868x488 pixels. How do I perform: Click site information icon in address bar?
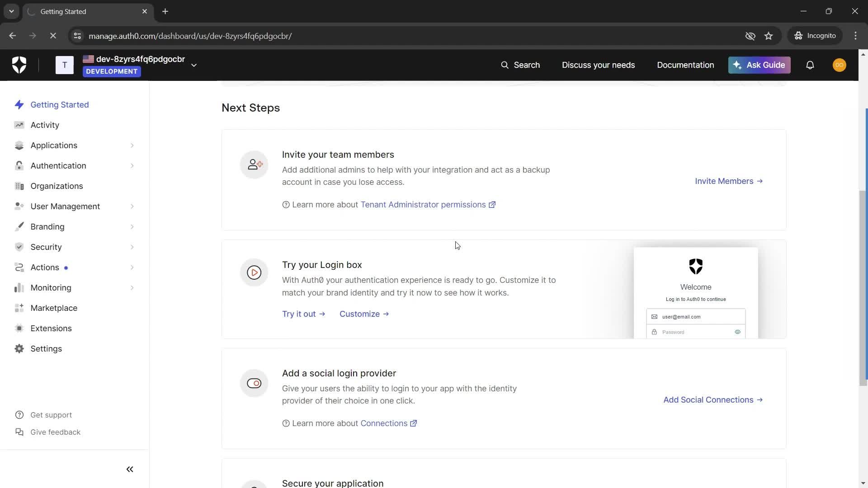[x=77, y=36]
